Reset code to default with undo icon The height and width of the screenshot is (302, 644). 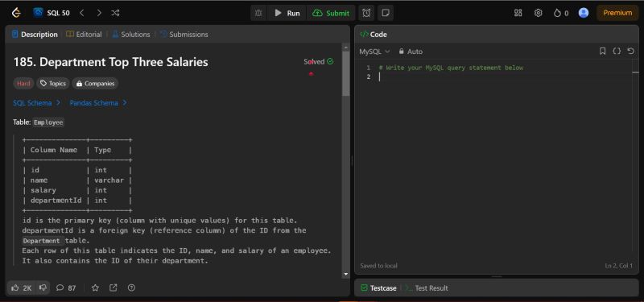coord(631,52)
